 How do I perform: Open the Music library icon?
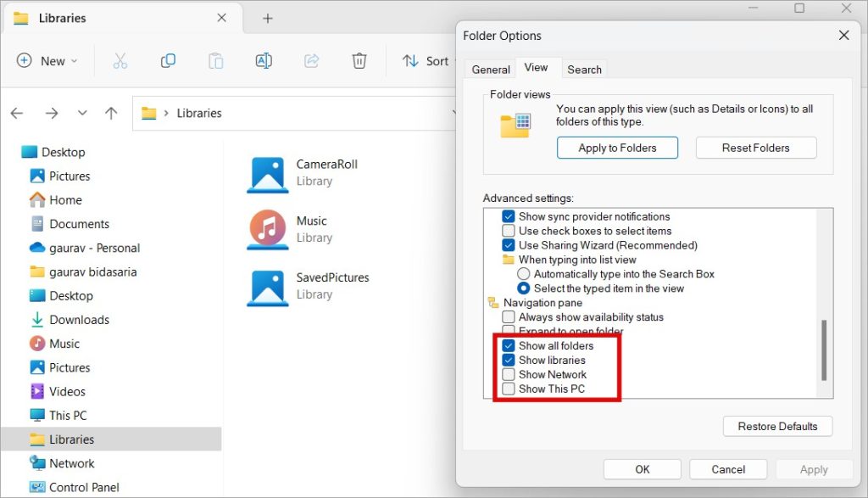click(x=268, y=229)
